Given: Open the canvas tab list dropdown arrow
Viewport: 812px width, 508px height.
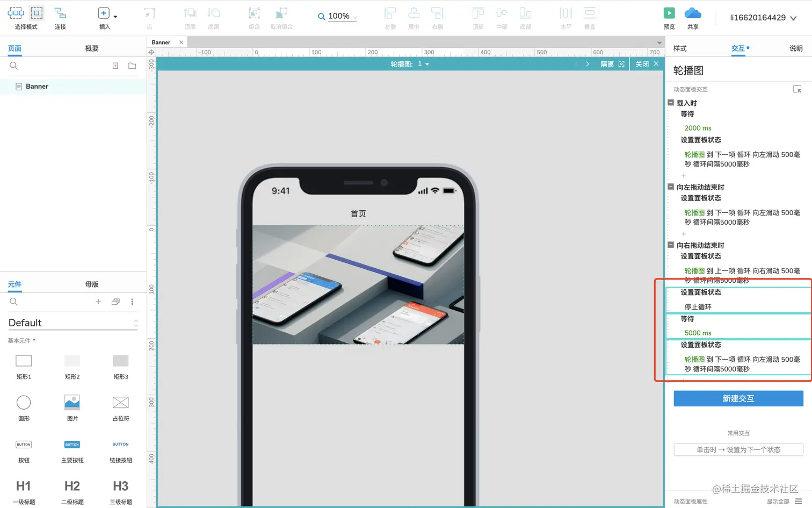Looking at the screenshot, I should (659, 43).
